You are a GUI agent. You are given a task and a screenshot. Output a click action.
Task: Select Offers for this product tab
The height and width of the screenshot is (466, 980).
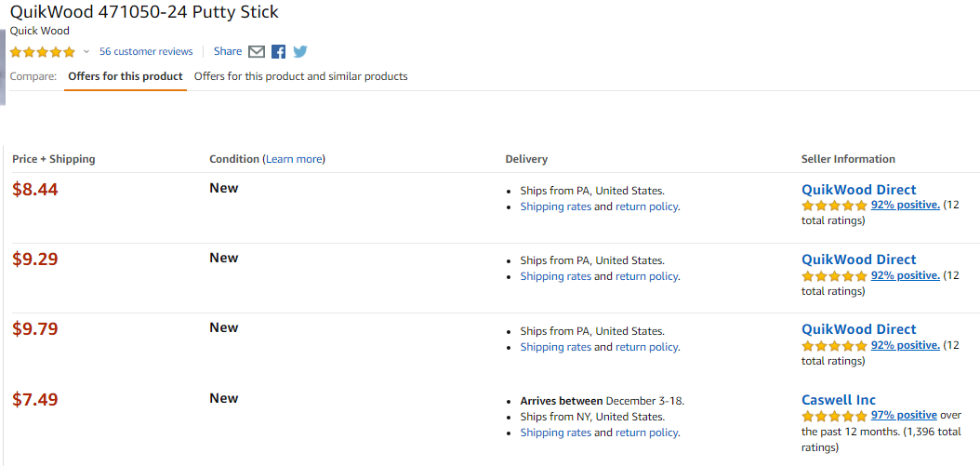(x=125, y=76)
